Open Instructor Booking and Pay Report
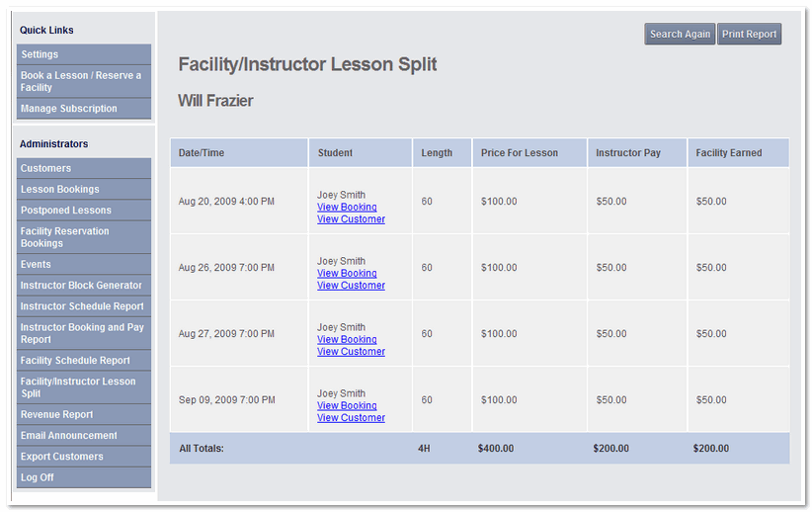812x512 pixels. [84, 333]
